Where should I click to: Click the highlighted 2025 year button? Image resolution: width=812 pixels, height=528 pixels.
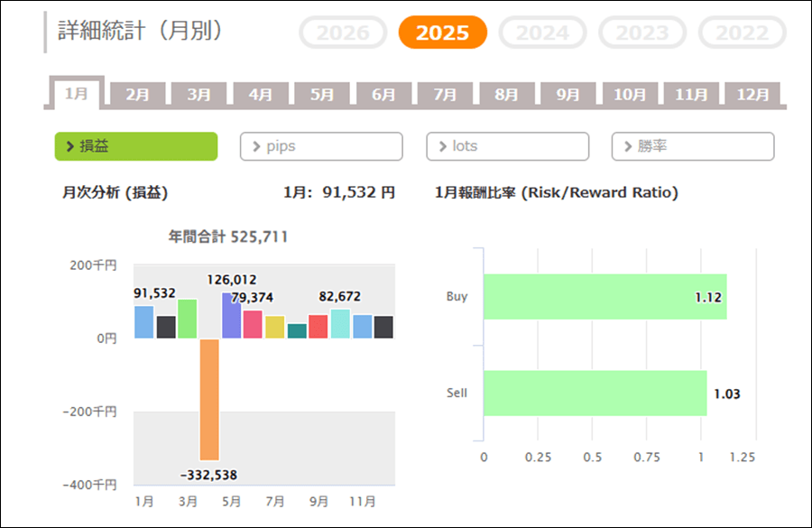click(442, 33)
